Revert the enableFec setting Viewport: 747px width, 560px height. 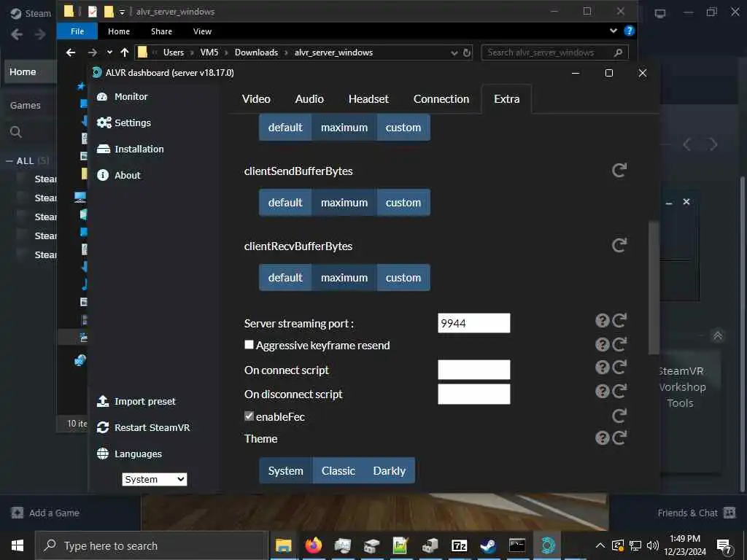[619, 416]
